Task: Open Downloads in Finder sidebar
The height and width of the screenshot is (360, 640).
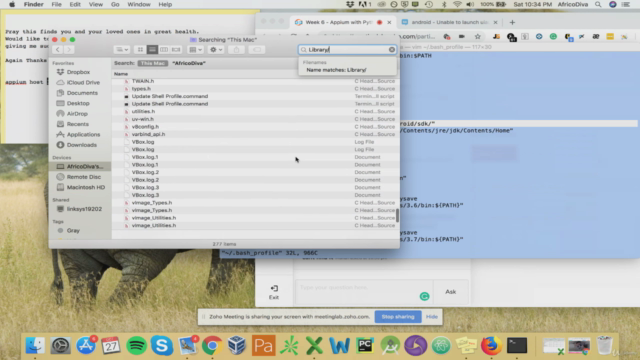Action: coord(82,145)
